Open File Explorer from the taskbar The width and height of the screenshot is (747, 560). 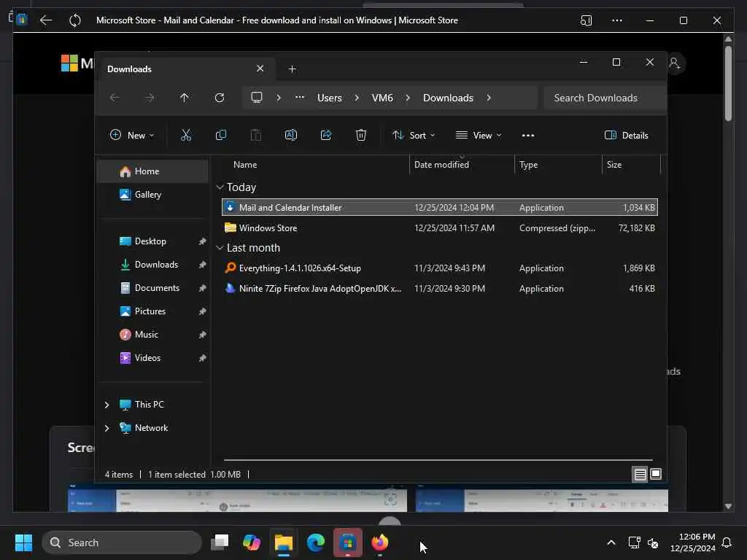coord(284,542)
